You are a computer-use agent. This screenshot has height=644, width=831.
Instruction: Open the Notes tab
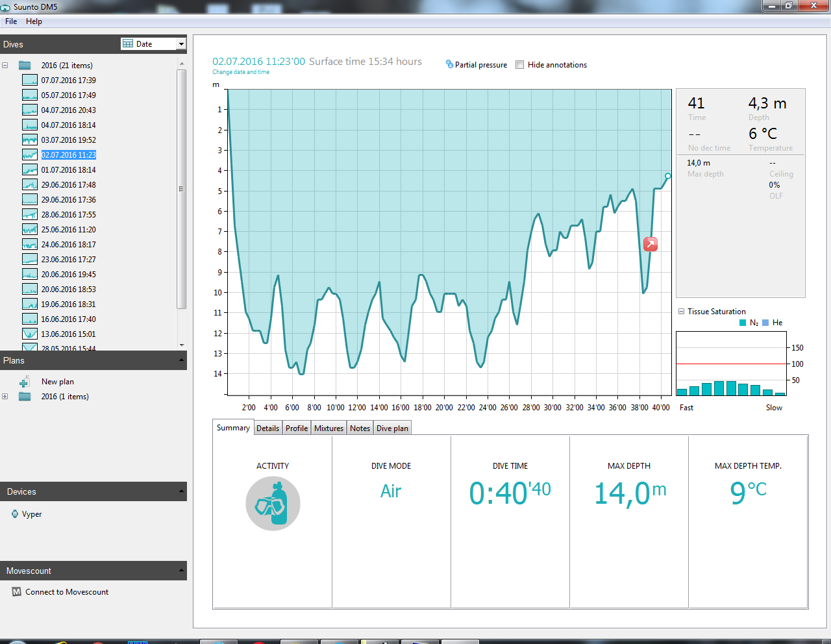click(x=360, y=428)
